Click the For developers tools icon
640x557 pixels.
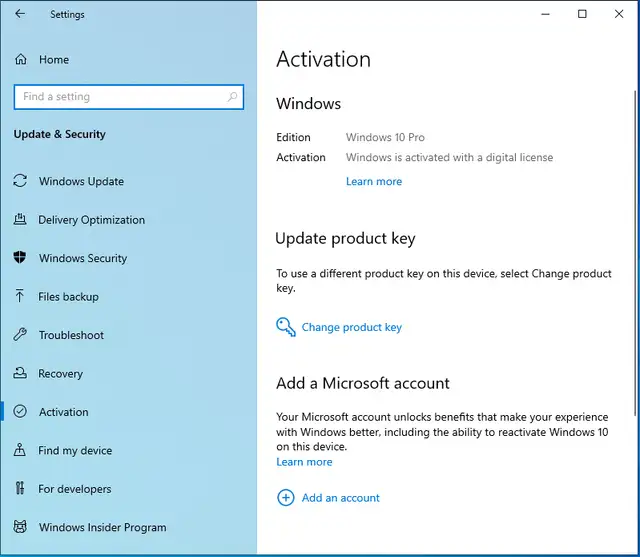20,488
